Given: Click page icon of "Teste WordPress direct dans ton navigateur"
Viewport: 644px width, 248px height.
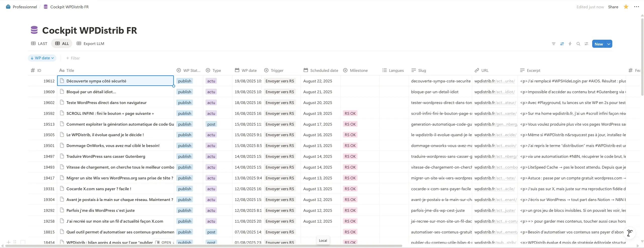Looking at the screenshot, I should pyautogui.click(x=62, y=102).
